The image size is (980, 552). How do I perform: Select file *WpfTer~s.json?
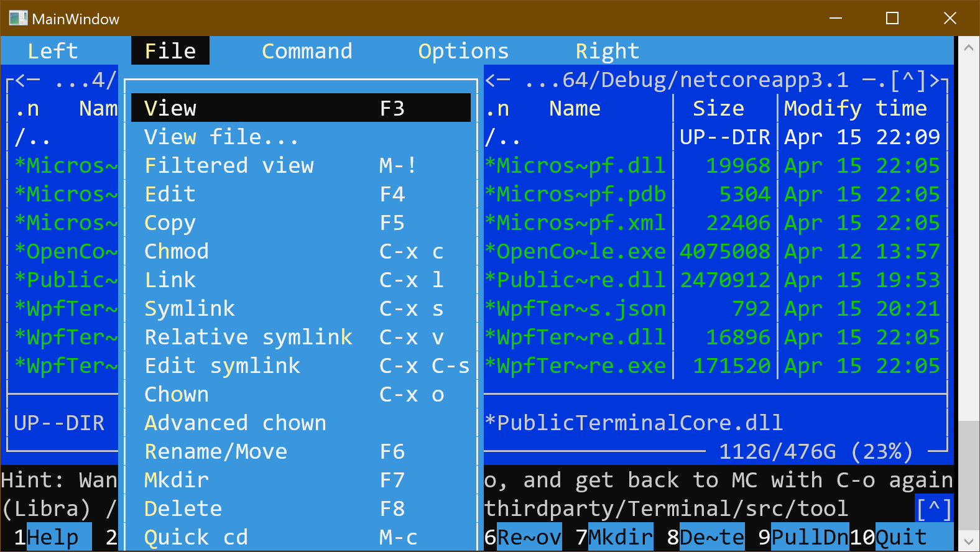pos(575,308)
